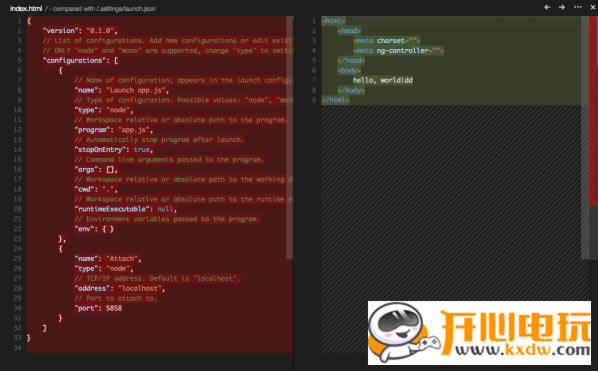
Task: Click the '// Type of configuration' comment
Action: (183, 100)
